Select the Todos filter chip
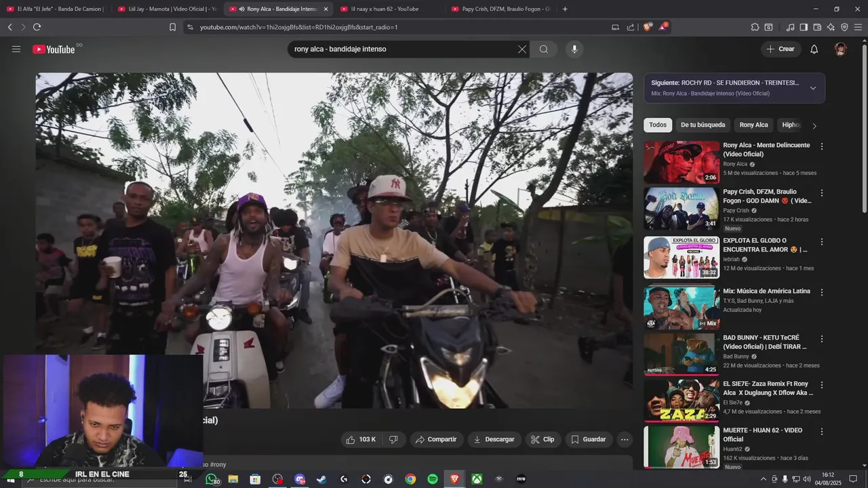The image size is (868, 488). [658, 125]
